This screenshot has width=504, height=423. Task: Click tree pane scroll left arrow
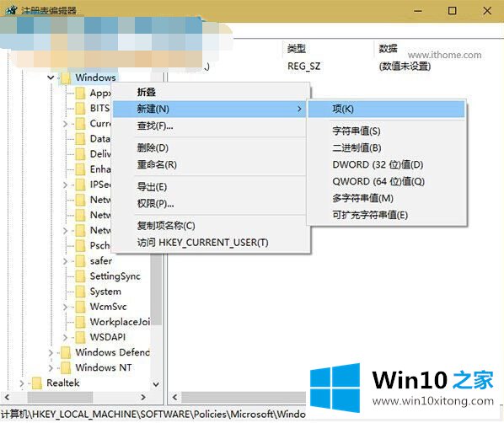point(7,397)
